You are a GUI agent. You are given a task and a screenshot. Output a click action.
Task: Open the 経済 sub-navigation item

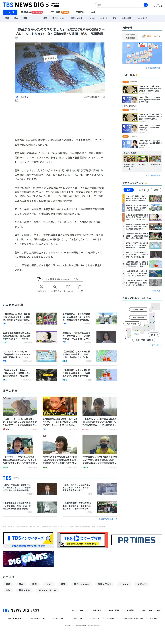[45, 18]
